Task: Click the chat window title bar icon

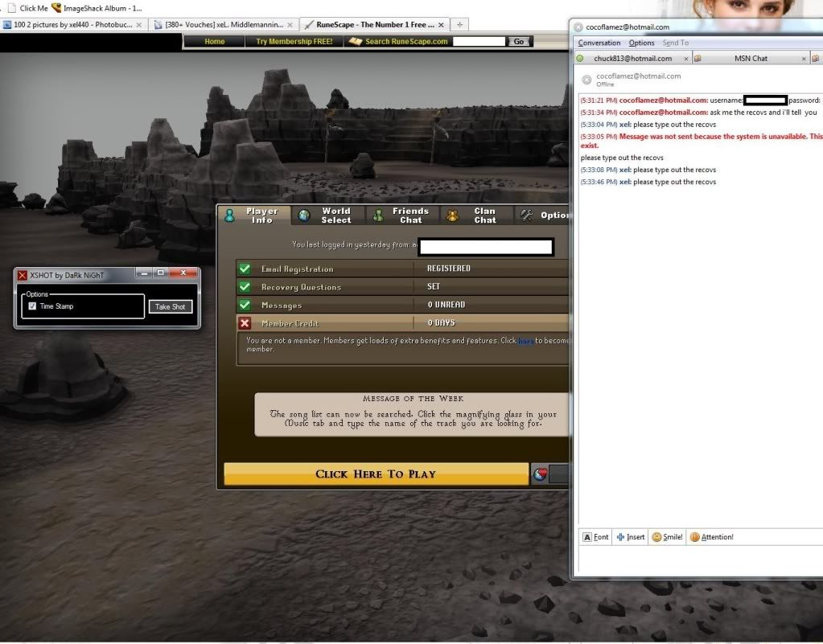Action: coord(578,27)
